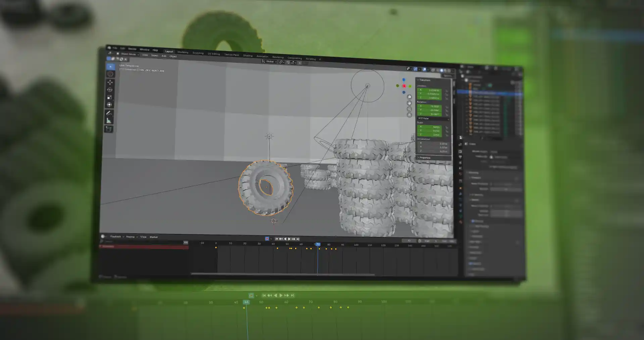
Task: Switch to the Shading workspace tab
Action: (x=248, y=55)
